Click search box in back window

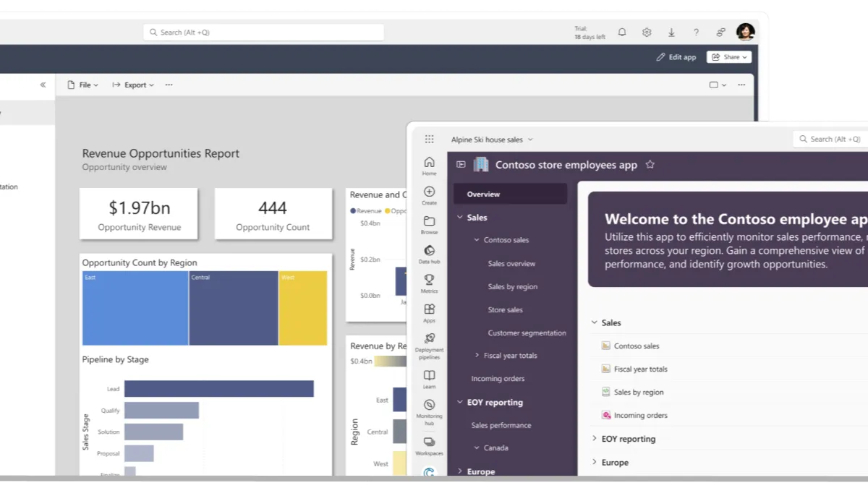(264, 33)
